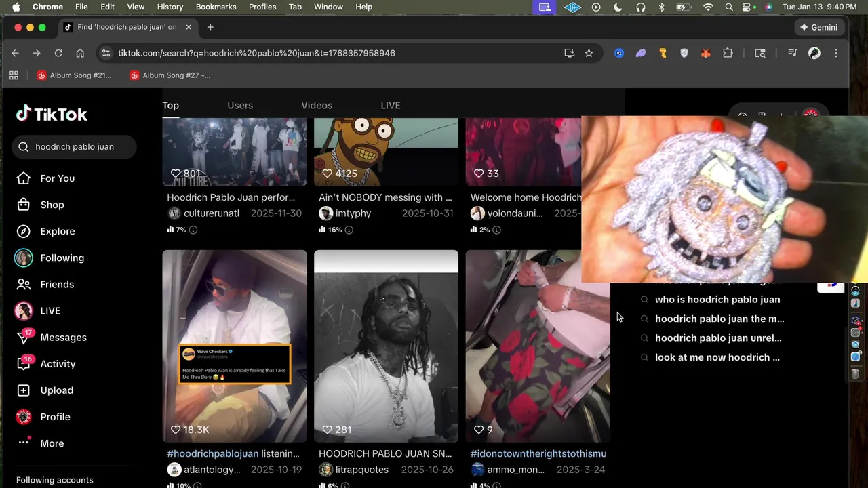Image resolution: width=868 pixels, height=488 pixels.
Task: Click info icon next to 2%
Action: [496, 230]
